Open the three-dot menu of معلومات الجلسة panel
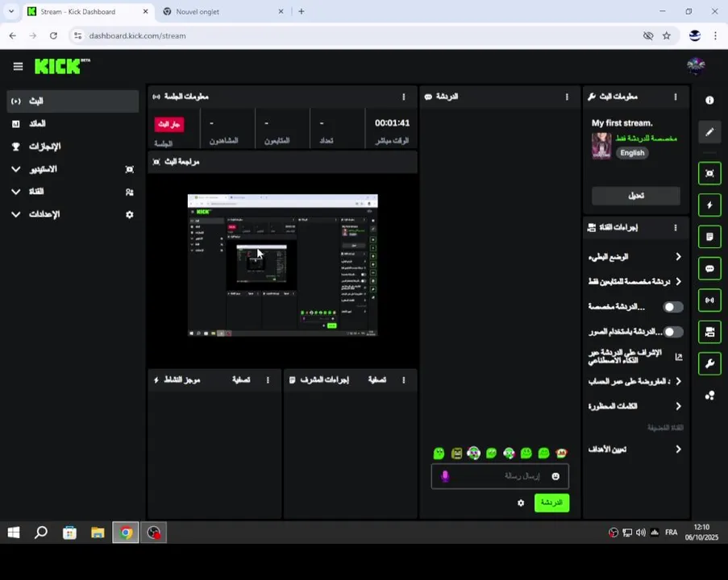728x580 pixels. click(403, 97)
